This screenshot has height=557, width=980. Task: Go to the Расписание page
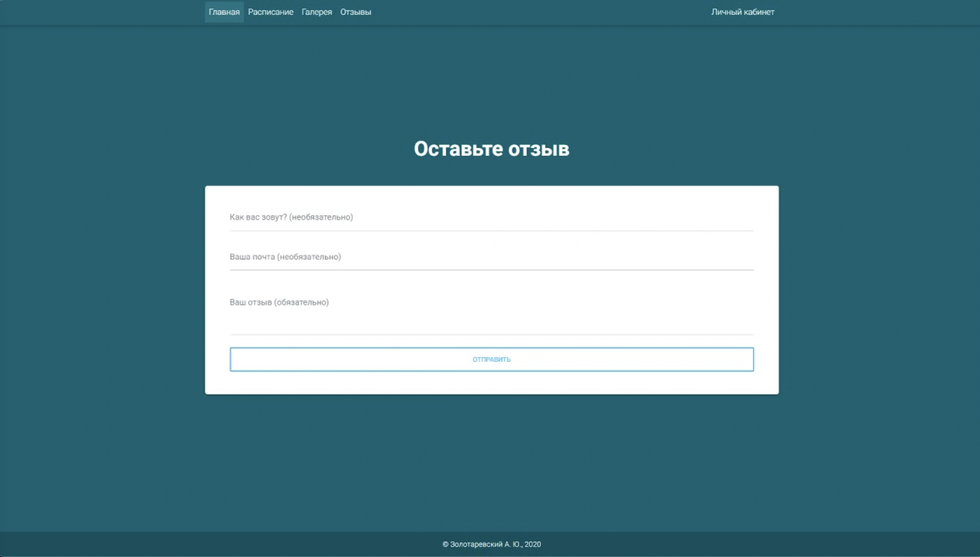(x=271, y=12)
